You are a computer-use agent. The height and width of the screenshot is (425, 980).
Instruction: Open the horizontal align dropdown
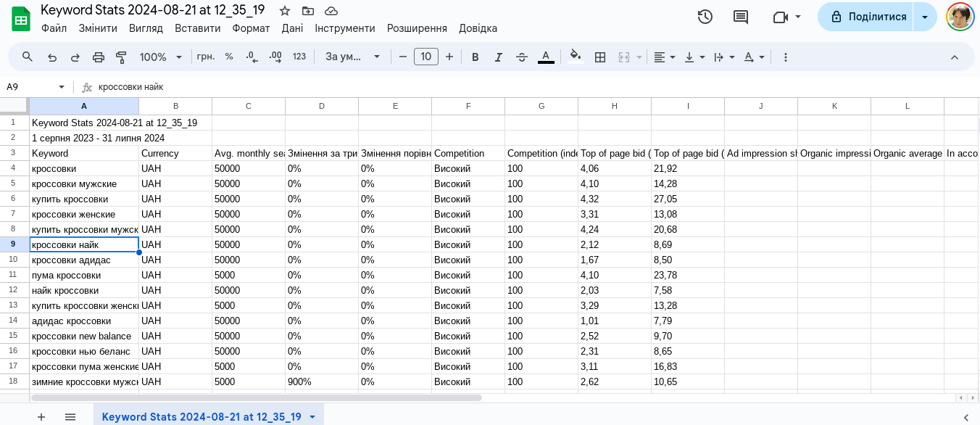point(664,57)
